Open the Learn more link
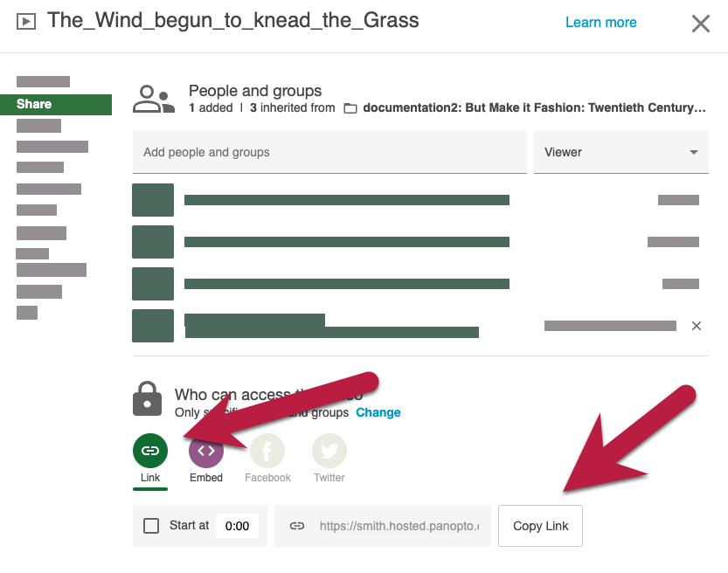The height and width of the screenshot is (573, 728). 600,22
